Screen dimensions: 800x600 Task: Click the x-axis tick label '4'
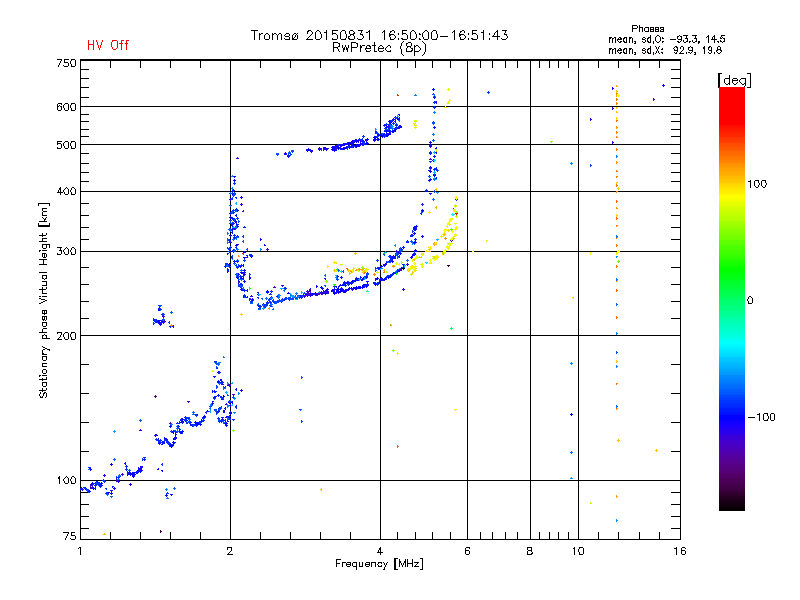(380, 551)
